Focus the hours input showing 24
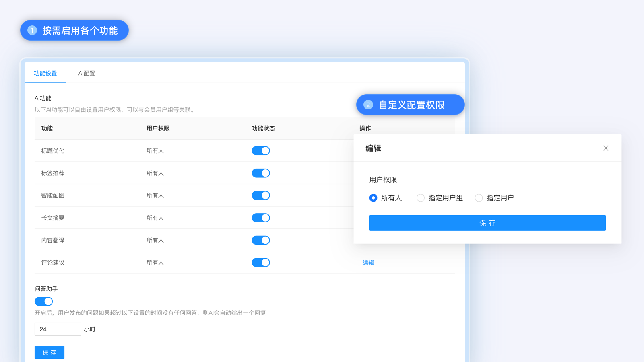644x362 pixels. pyautogui.click(x=58, y=329)
